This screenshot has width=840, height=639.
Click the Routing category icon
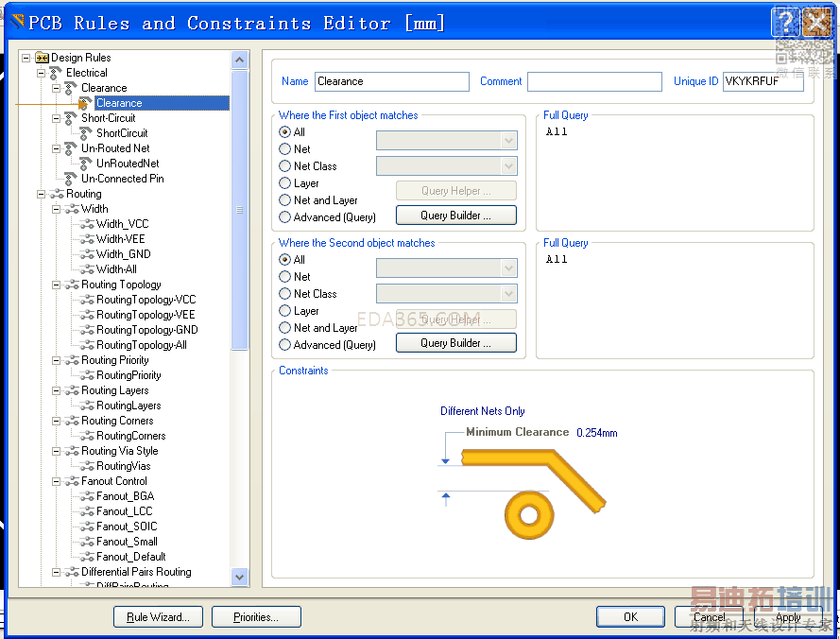[57, 194]
